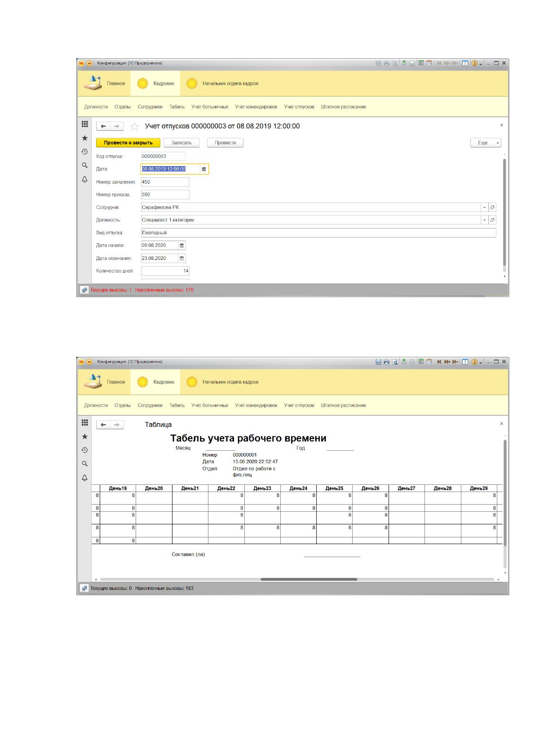Screen dimensions: 535x756
Task: Open History clock icon in bottom window sidebar
Action: click(x=84, y=450)
